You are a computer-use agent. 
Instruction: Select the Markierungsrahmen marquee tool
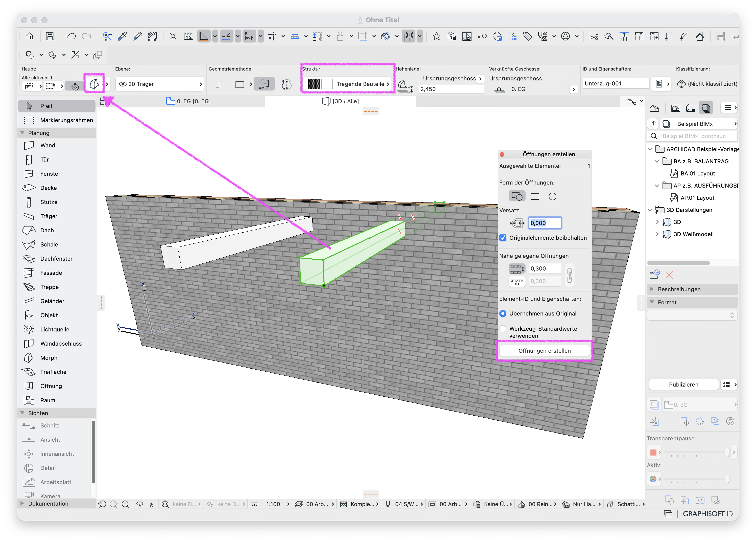[x=57, y=120]
